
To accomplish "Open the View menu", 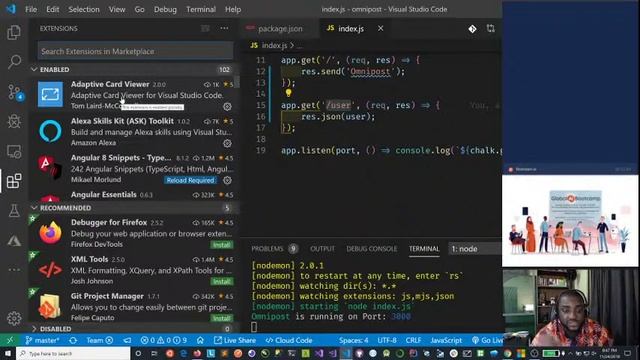I will 117,9.
